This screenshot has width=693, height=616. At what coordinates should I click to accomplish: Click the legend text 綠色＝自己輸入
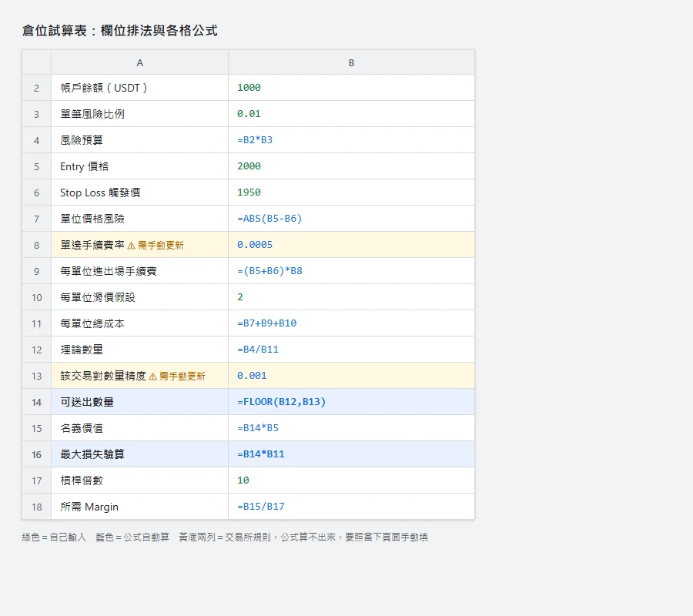54,537
